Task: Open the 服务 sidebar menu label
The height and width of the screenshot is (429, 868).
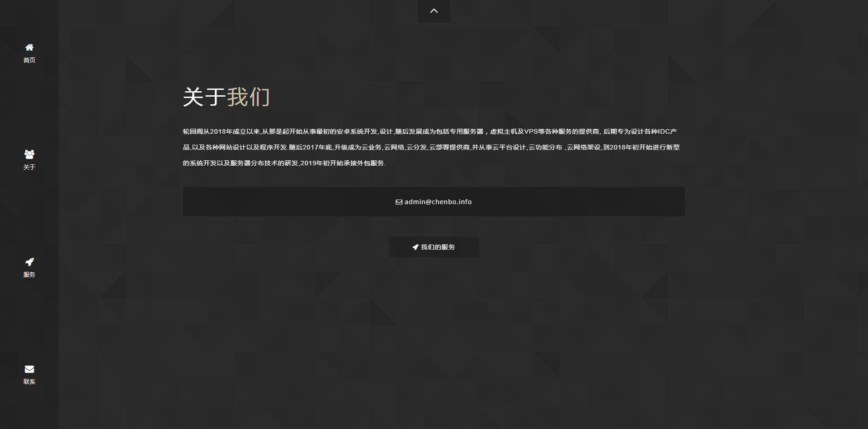Action: click(x=29, y=275)
